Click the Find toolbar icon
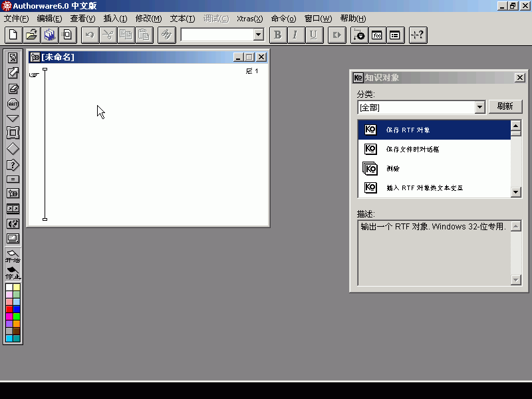 [167, 35]
